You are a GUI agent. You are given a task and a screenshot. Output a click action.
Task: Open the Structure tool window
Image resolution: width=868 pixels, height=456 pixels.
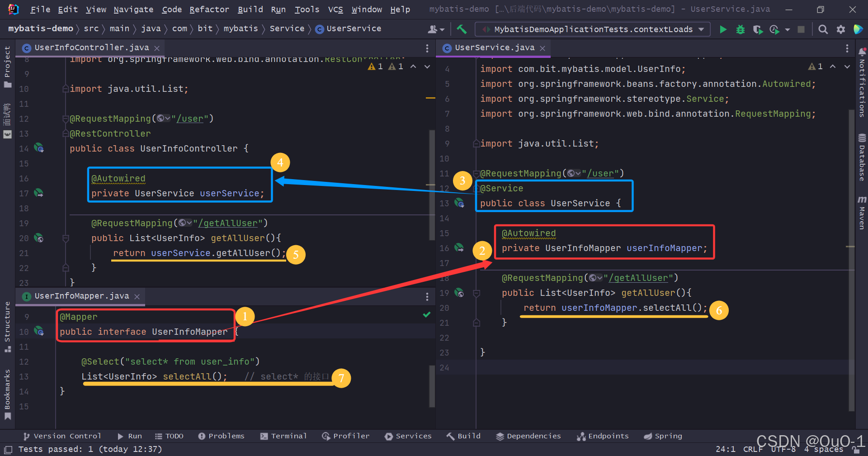pyautogui.click(x=7, y=327)
